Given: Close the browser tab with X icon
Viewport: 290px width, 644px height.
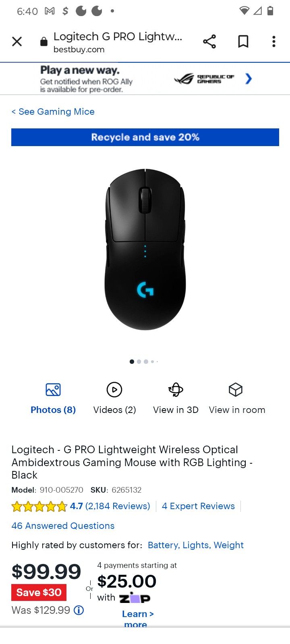Looking at the screenshot, I should click(17, 41).
